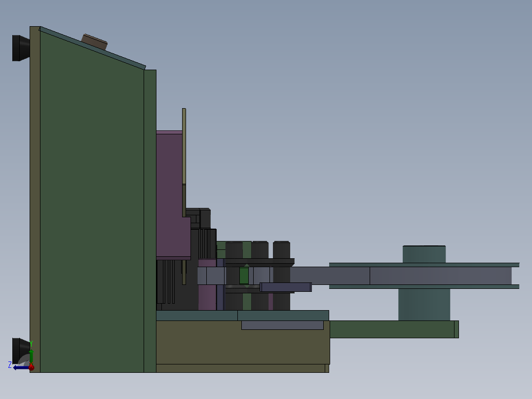Pick the brown knob on the sloped top
The image size is (532, 399).
pos(94,42)
